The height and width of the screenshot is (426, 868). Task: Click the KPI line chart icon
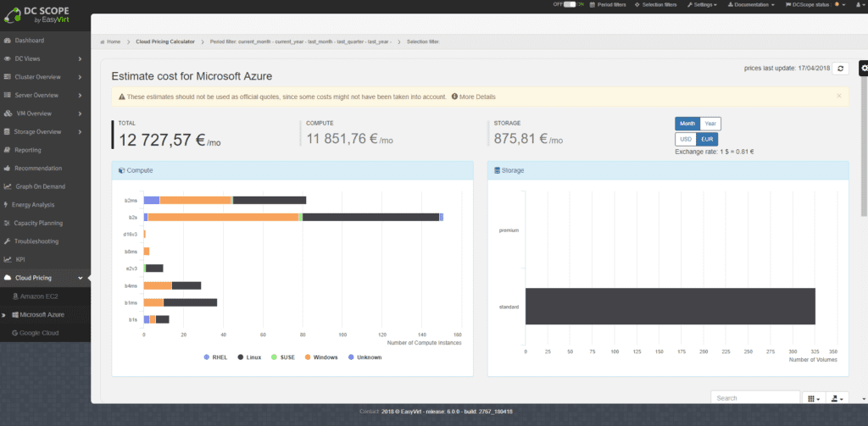7,259
